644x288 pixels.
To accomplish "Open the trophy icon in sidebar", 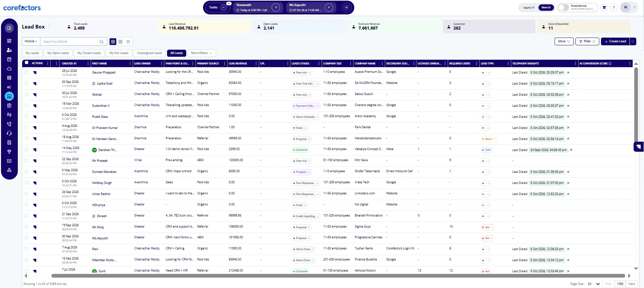I will point(9,152).
